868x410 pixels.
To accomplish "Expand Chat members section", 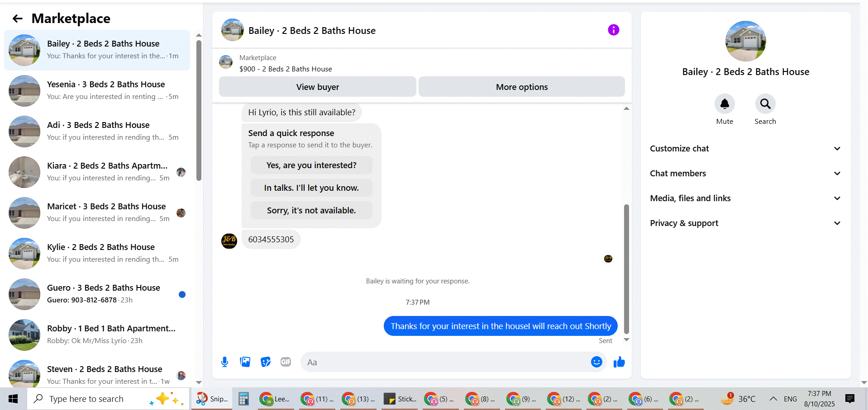I will [x=745, y=174].
